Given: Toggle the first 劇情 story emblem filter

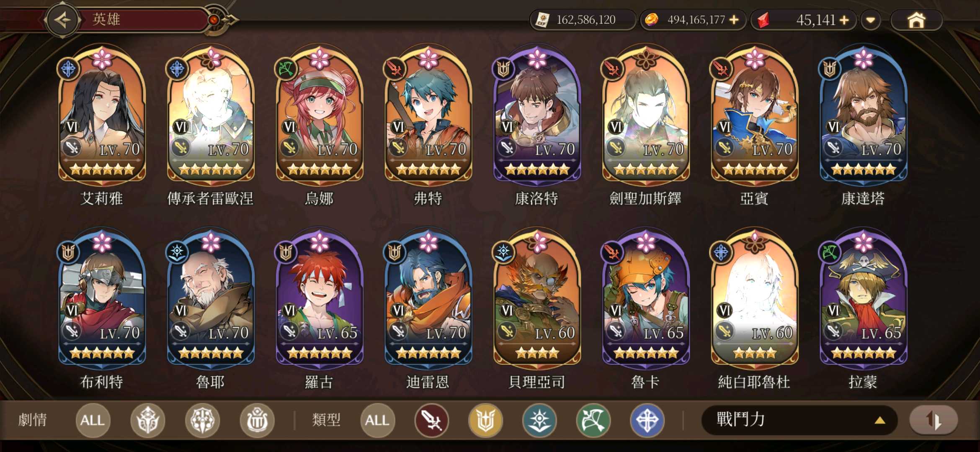Looking at the screenshot, I should tap(147, 420).
